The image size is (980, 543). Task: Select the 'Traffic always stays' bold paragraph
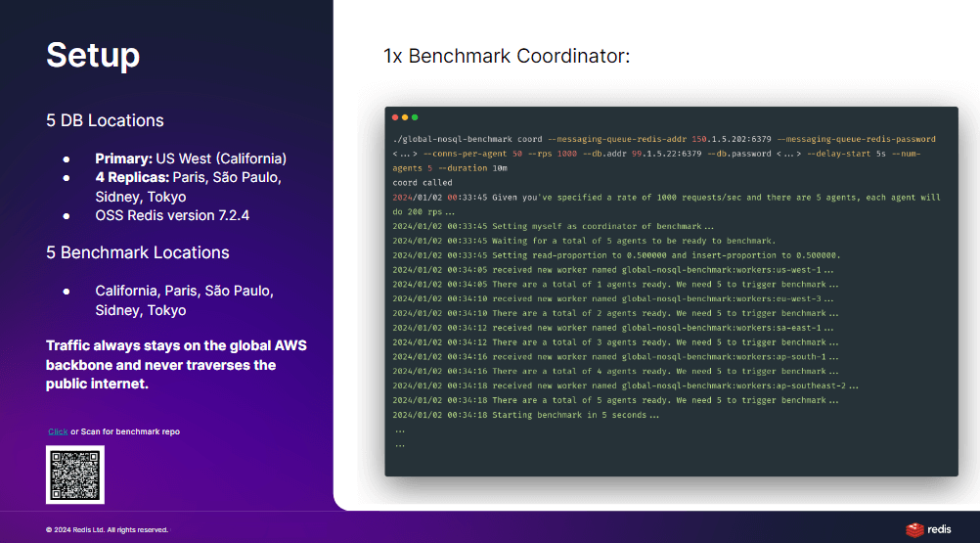176,365
